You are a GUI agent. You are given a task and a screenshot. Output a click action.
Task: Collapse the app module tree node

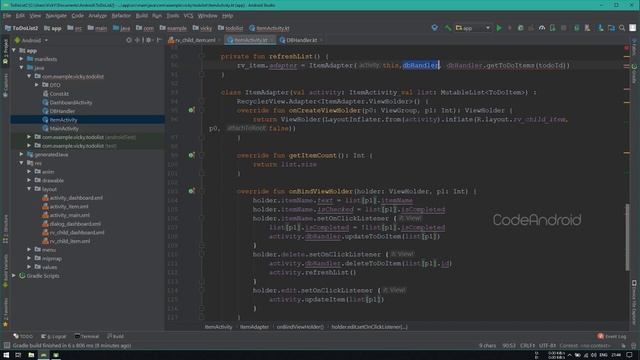[14, 51]
